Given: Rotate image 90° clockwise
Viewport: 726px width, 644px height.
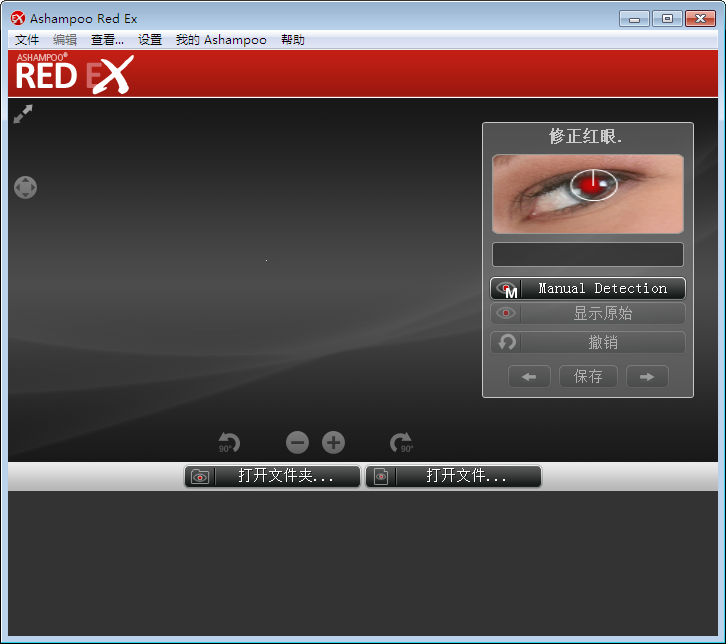Looking at the screenshot, I should pos(401,442).
